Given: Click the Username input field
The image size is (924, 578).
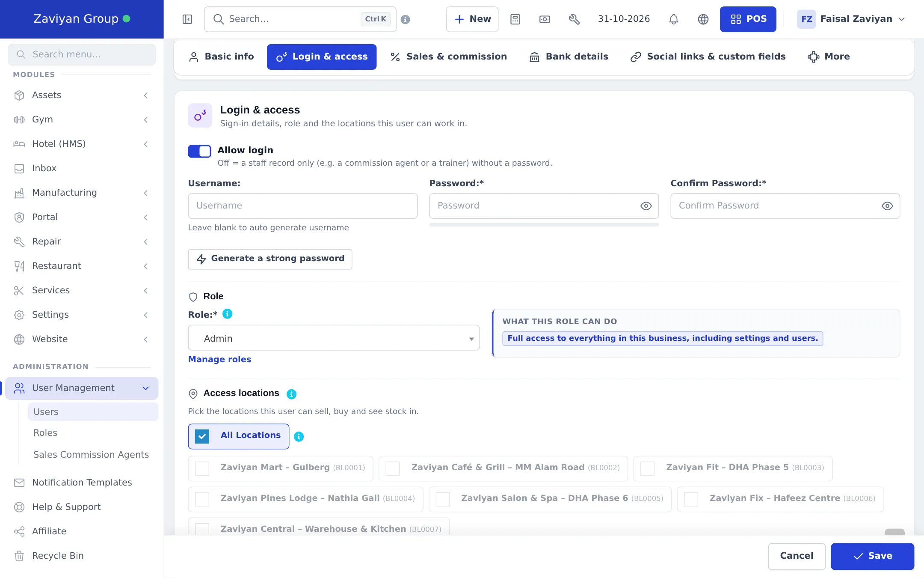Looking at the screenshot, I should [302, 206].
